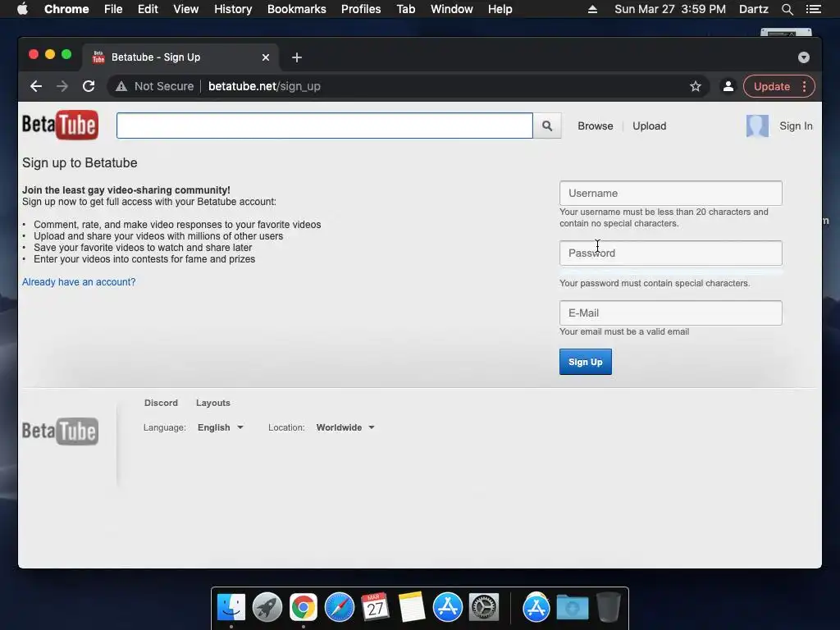This screenshot has height=630, width=840.
Task: Open Chrome's three-dot menu
Action: pos(805,86)
